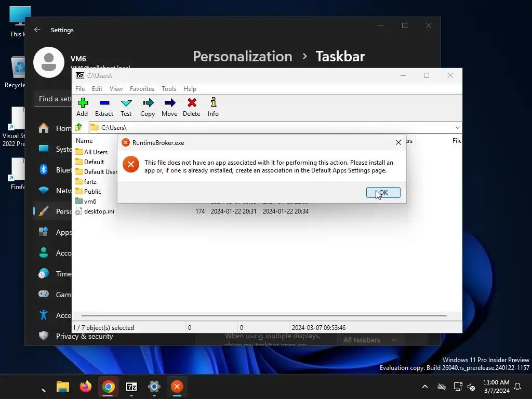Image resolution: width=532 pixels, height=399 pixels.
Task: Select the This PC desktop icon
Action: coord(17,21)
